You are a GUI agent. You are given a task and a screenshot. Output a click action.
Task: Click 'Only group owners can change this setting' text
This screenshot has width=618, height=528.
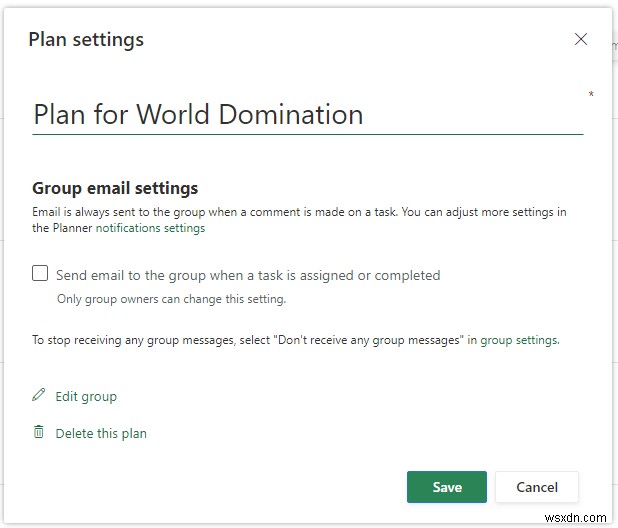pos(171,299)
